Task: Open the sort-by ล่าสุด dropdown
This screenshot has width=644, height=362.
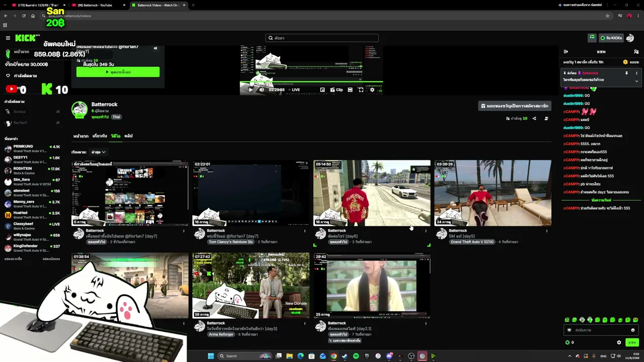Action: [x=98, y=152]
